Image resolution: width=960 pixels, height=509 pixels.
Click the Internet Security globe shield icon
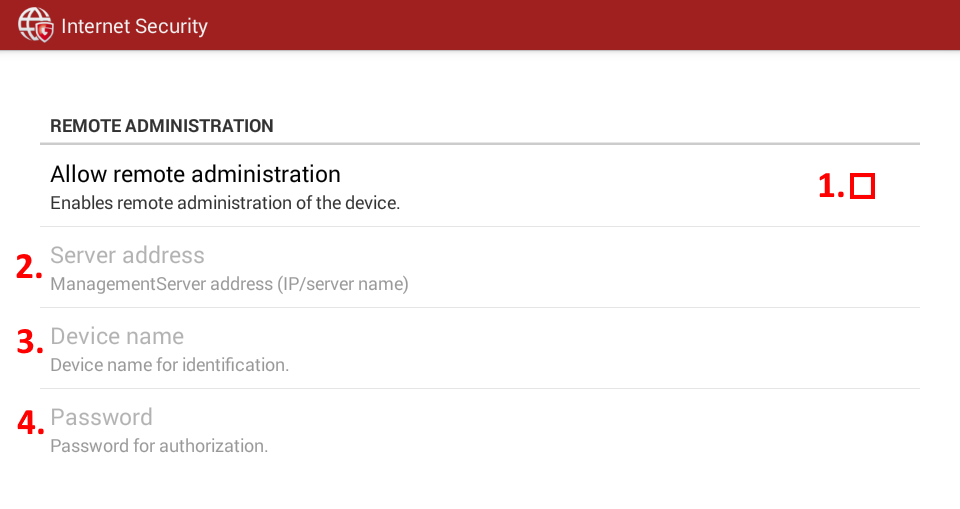36,25
